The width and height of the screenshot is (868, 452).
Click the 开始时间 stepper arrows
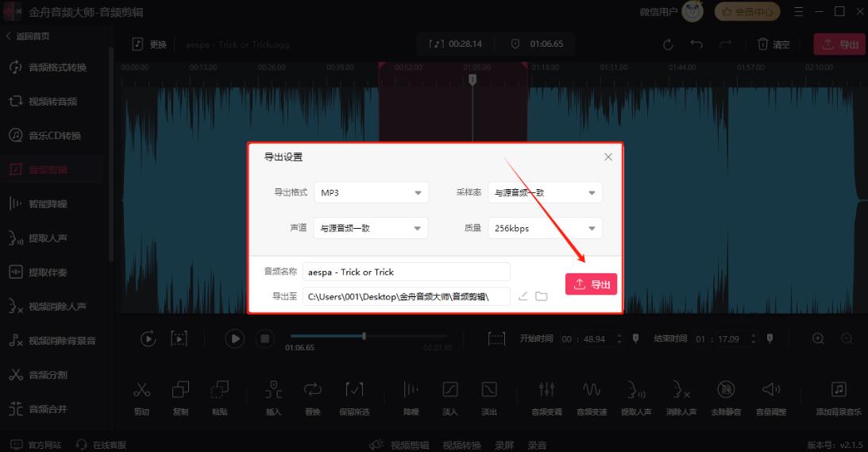[619, 338]
